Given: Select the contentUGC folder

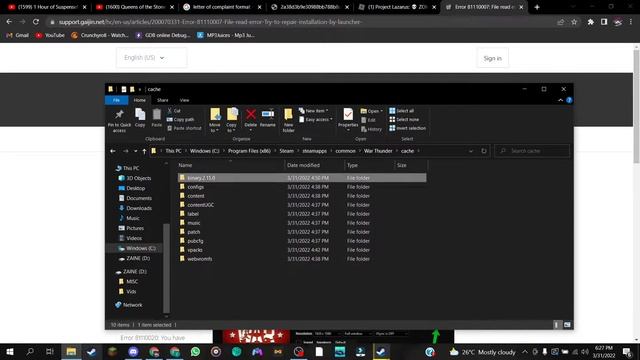Looking at the screenshot, I should coord(200,205).
